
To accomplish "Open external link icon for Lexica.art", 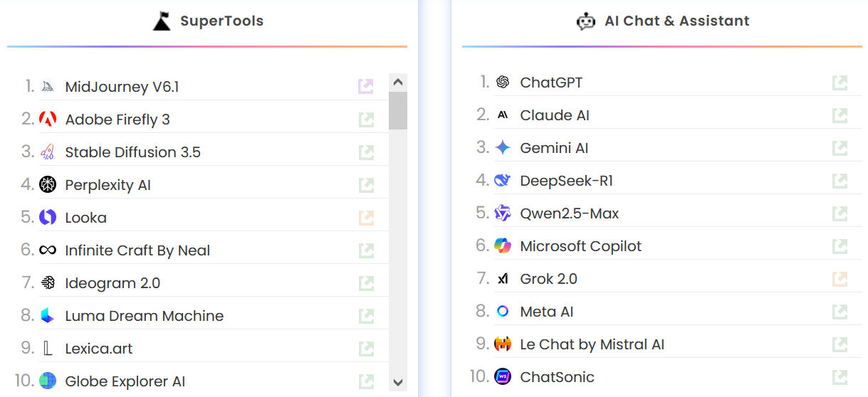I will [x=366, y=349].
